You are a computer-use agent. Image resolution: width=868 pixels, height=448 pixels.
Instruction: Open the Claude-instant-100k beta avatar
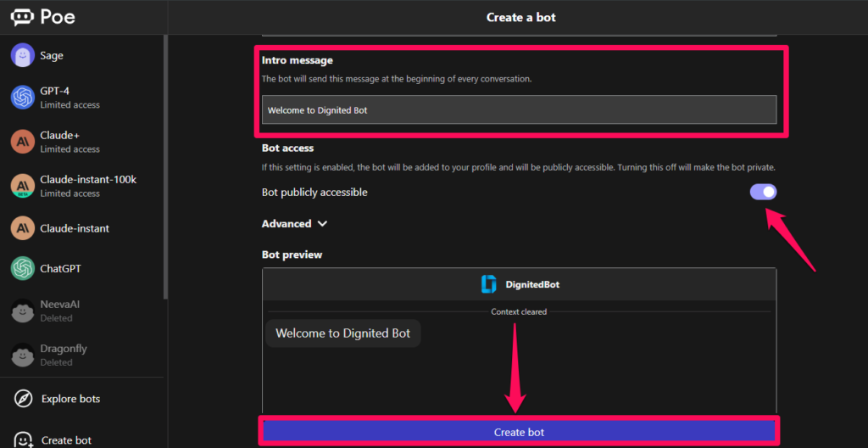point(23,187)
